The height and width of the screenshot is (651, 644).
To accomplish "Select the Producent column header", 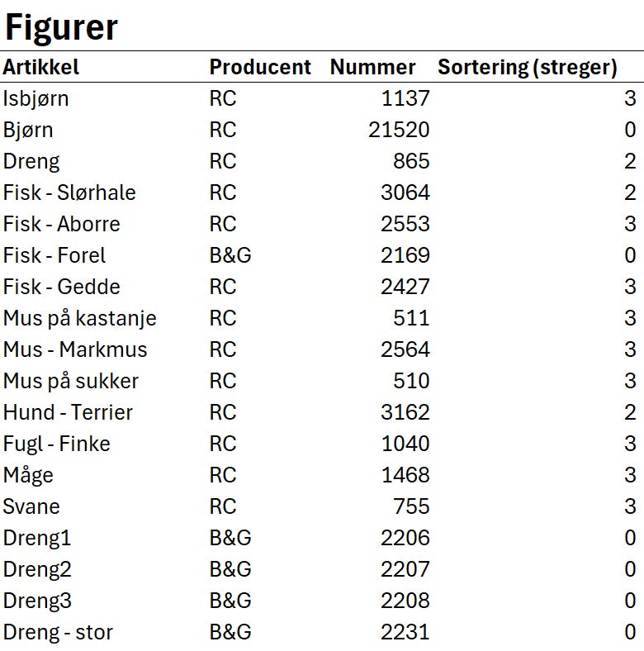I will (x=259, y=67).
